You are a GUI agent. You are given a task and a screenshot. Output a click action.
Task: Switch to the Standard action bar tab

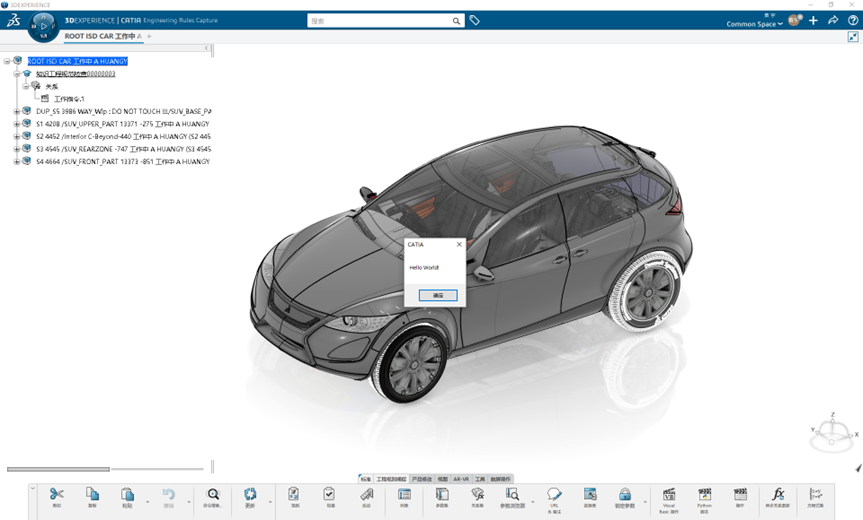(365, 479)
